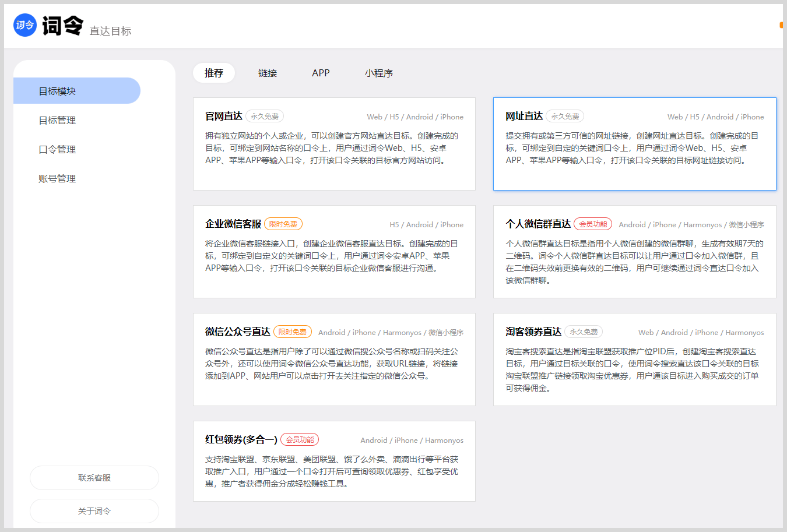Open 目标管理 in the sidebar

[57, 120]
